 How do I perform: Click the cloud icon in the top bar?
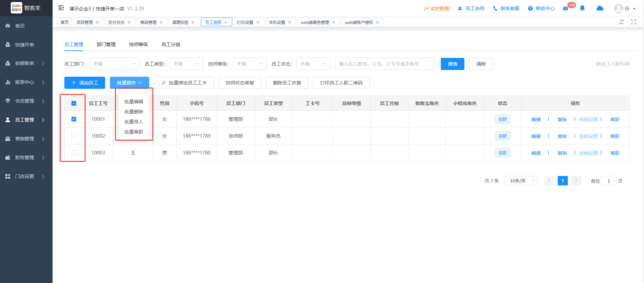click(x=600, y=8)
